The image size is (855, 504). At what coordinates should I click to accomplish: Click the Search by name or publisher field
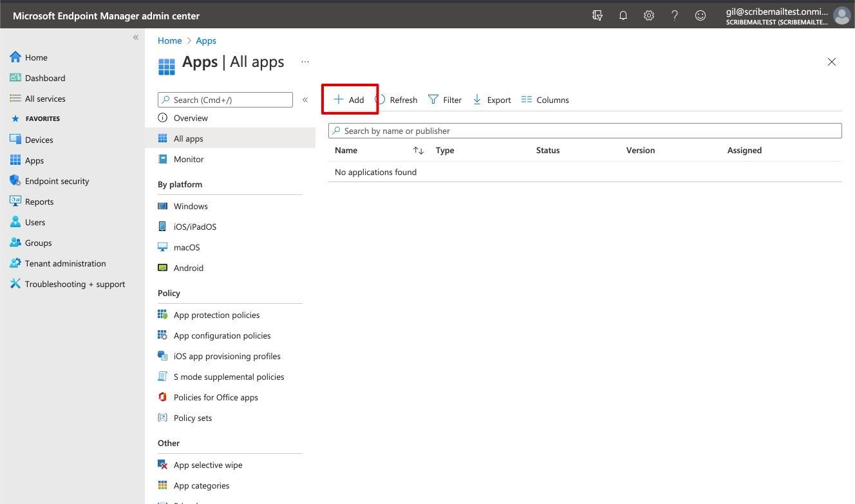tap(585, 131)
